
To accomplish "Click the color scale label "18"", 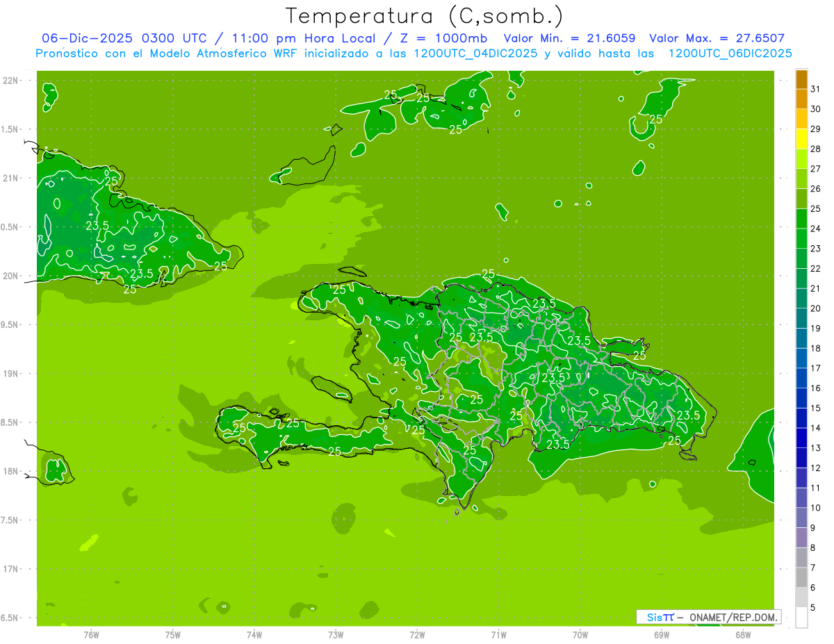I will (816, 349).
